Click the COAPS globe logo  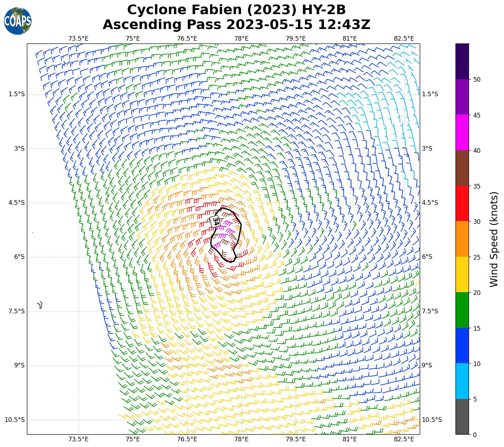[18, 21]
